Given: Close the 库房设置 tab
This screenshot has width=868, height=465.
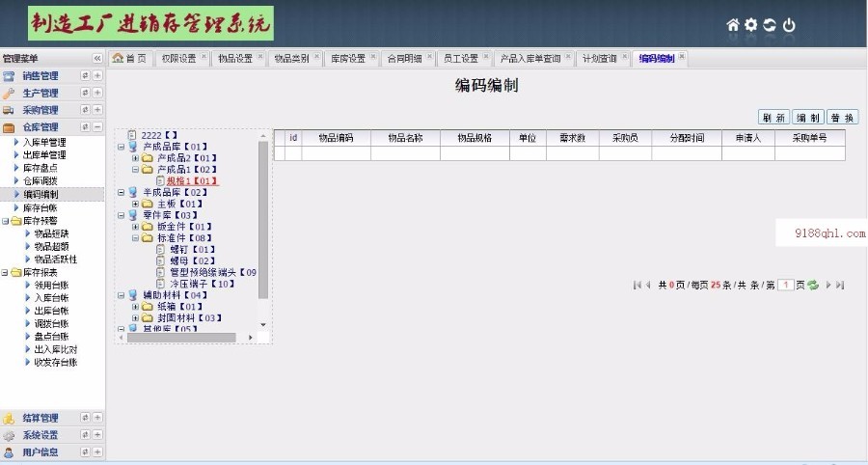Looking at the screenshot, I should (x=373, y=56).
